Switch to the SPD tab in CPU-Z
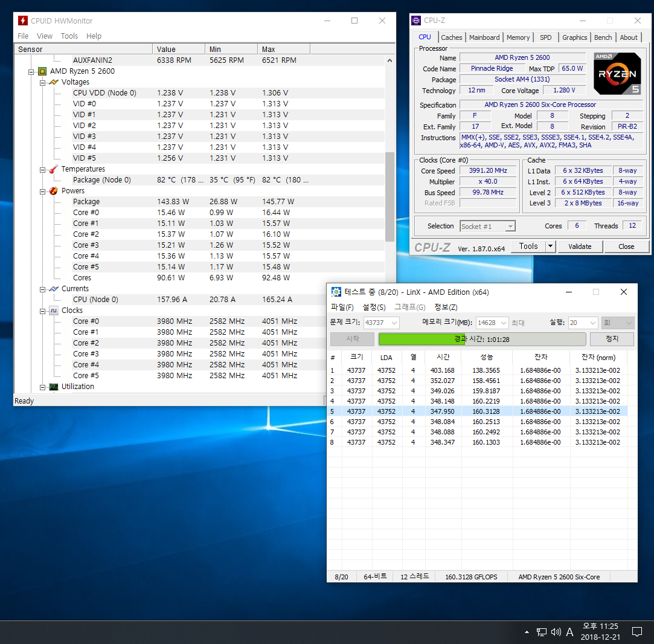 [x=545, y=37]
